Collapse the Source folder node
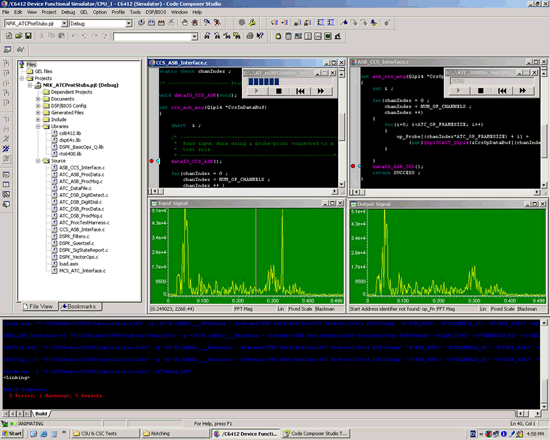550x440 pixels. 38,161
